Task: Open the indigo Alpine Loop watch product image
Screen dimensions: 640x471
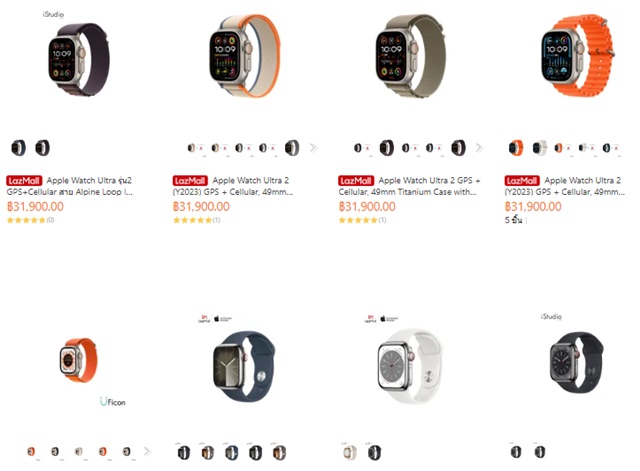Action: (x=79, y=59)
